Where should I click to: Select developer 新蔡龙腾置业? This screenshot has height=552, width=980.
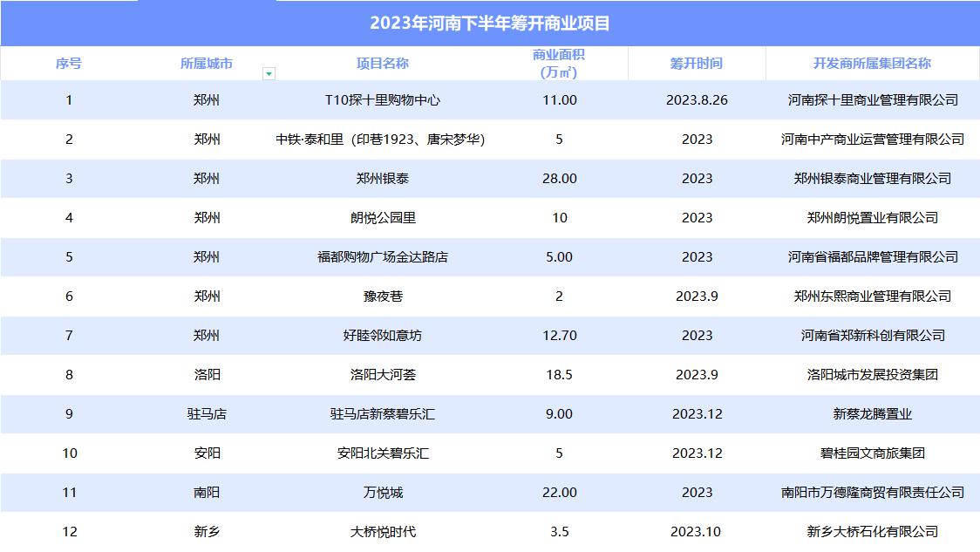click(x=873, y=414)
